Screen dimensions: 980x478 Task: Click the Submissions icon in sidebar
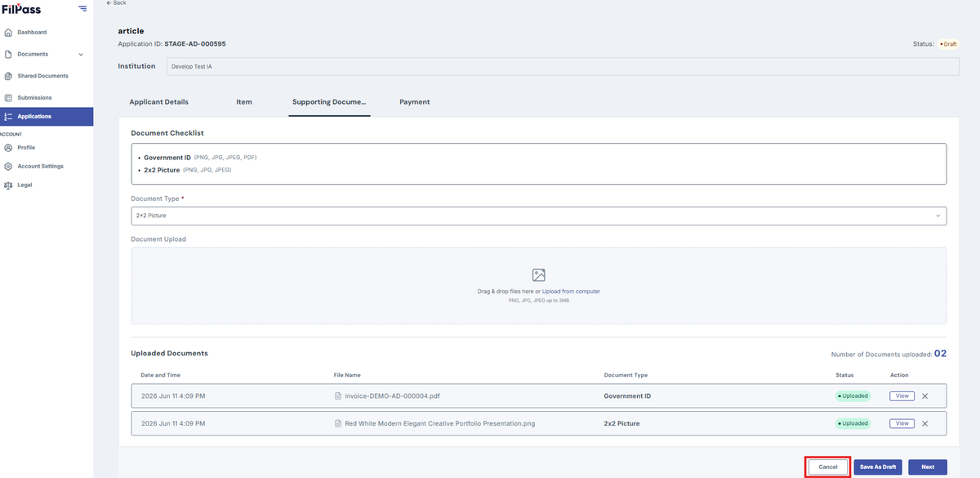[8, 98]
